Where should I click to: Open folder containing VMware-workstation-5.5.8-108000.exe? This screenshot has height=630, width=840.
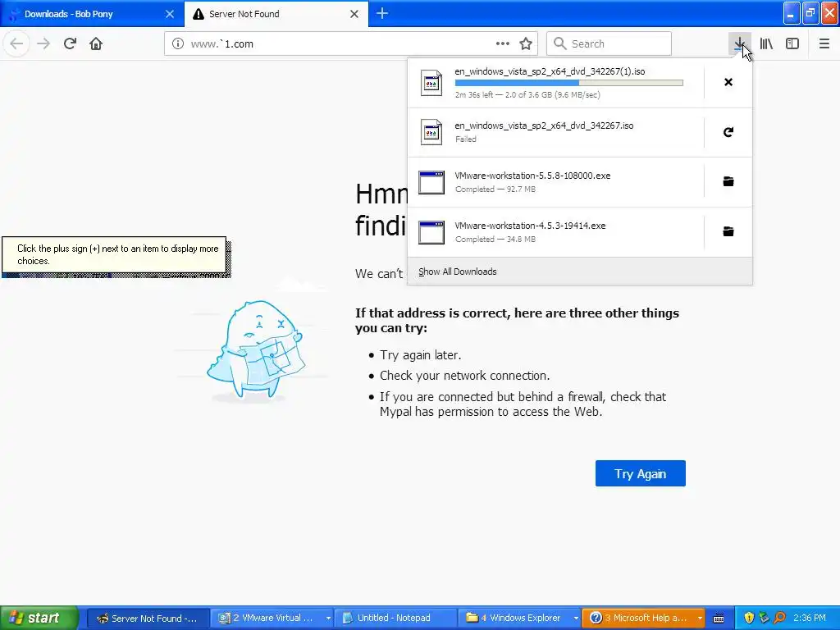coord(728,181)
